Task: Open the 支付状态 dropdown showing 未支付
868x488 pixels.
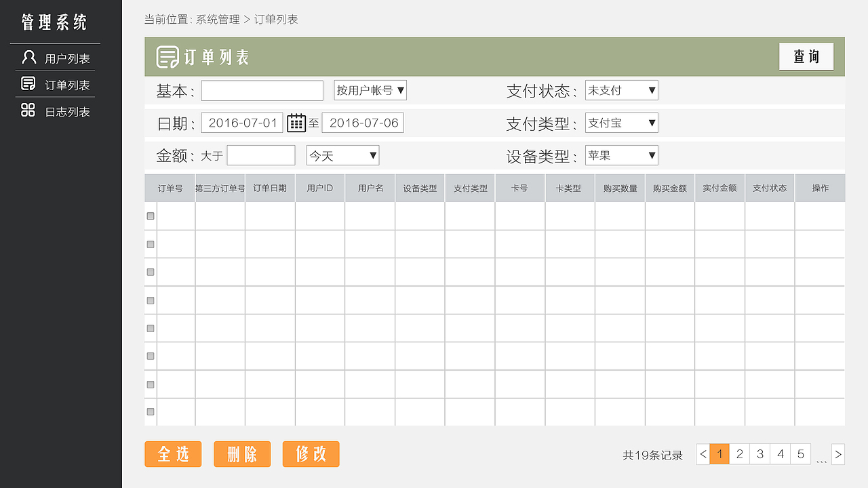Action: 621,89
